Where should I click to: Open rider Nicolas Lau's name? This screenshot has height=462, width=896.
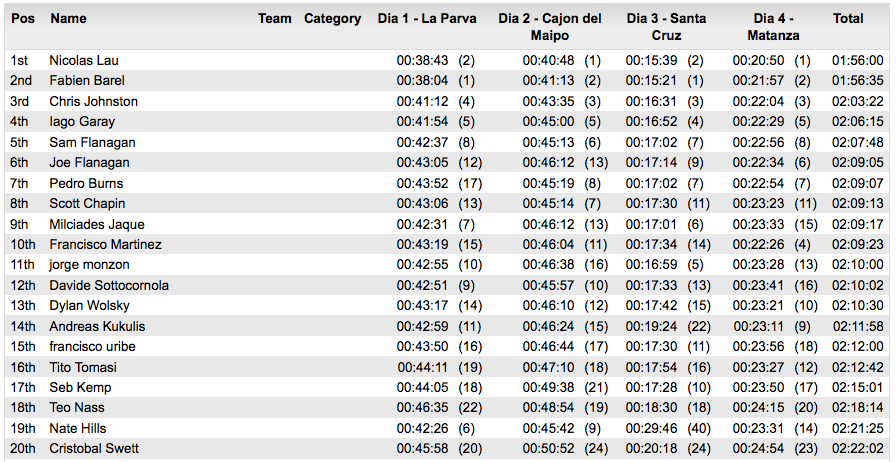[x=84, y=61]
